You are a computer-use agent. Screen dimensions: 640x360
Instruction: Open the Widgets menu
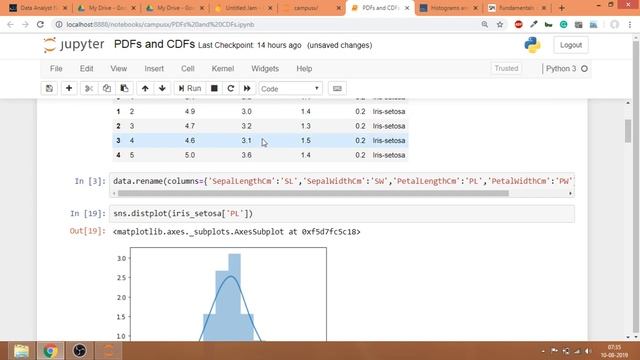[265, 69]
